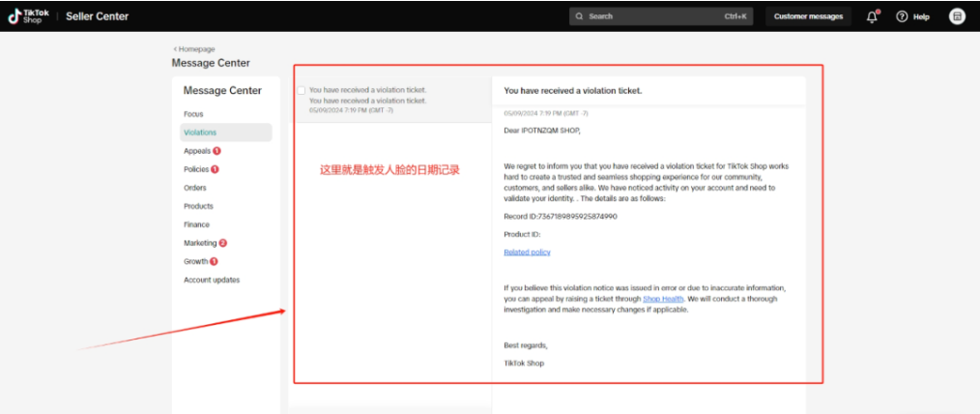Image resolution: width=980 pixels, height=414 pixels.
Task: Follow the Shop Health link
Action: (x=663, y=299)
